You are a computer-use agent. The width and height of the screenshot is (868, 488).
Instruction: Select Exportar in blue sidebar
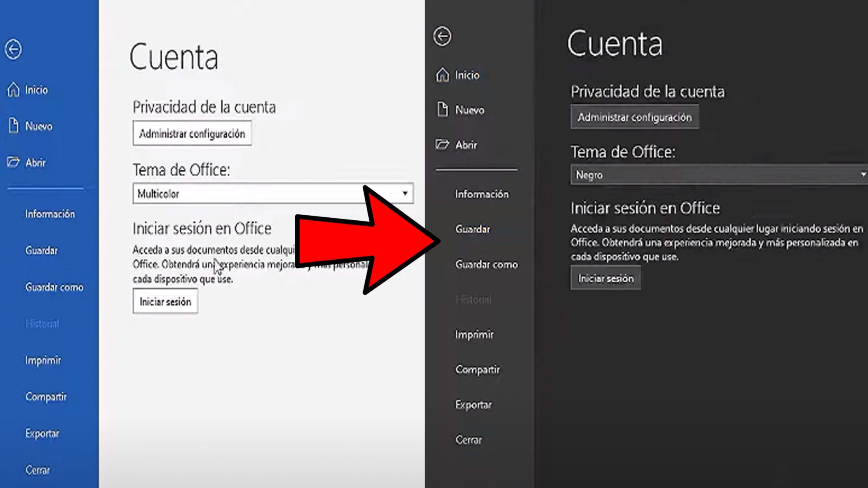click(x=42, y=433)
